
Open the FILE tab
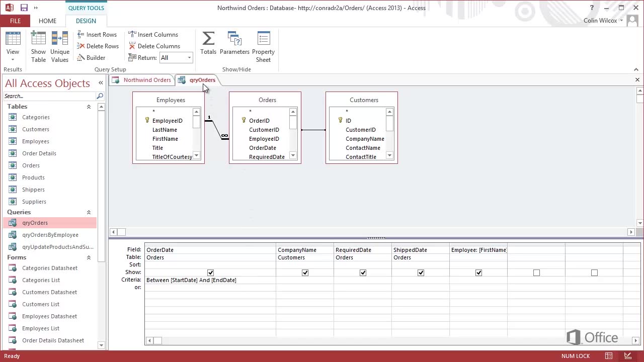[x=15, y=21]
